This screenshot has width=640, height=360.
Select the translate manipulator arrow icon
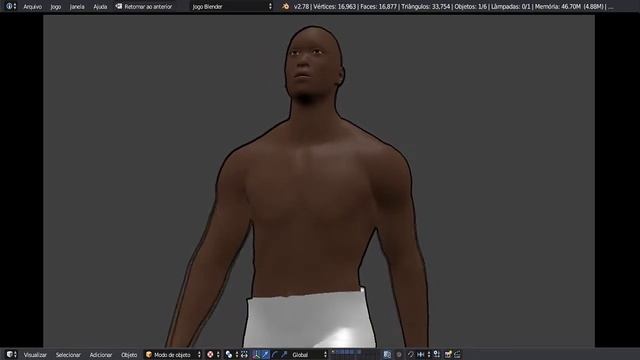click(x=265, y=355)
